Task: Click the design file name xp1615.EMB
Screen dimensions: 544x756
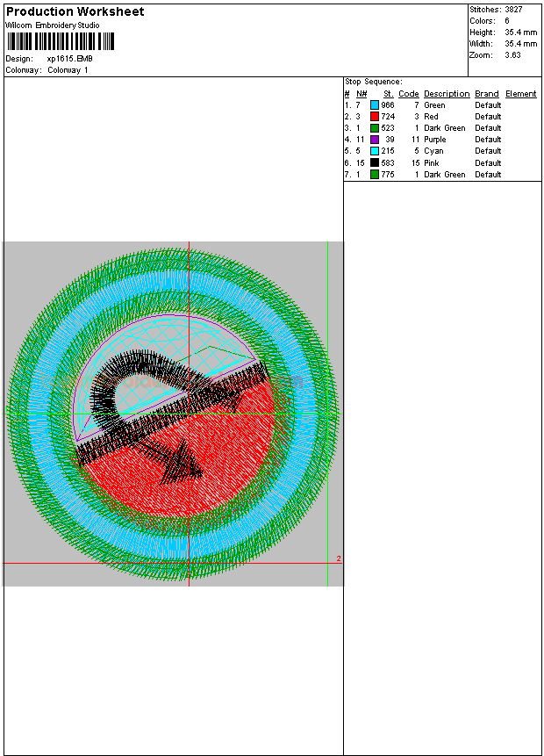Action: (70, 59)
